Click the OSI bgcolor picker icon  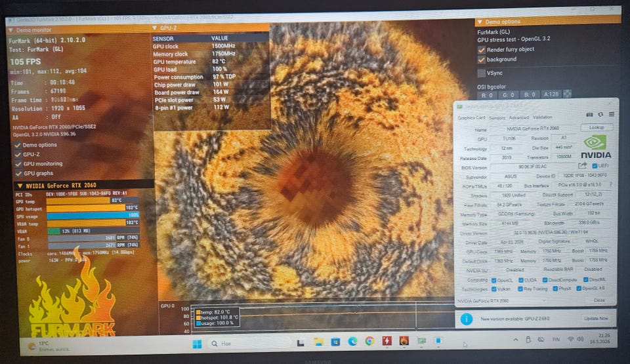point(567,94)
